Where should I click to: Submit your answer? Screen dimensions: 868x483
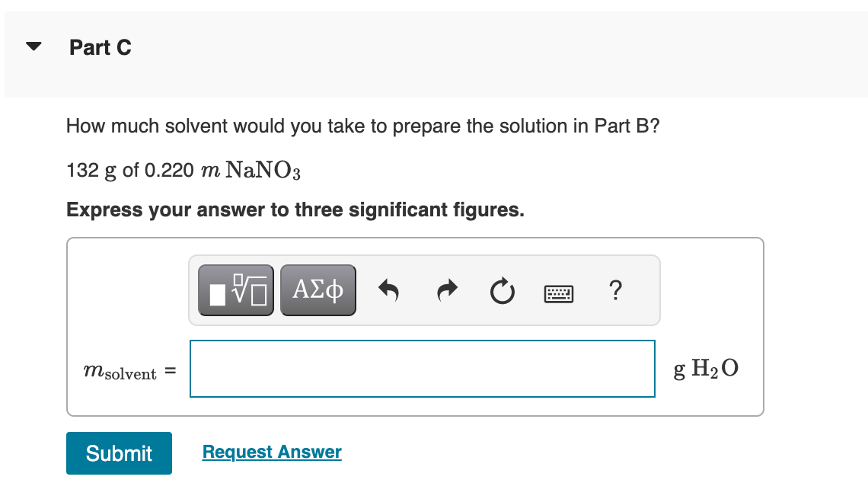(119, 453)
